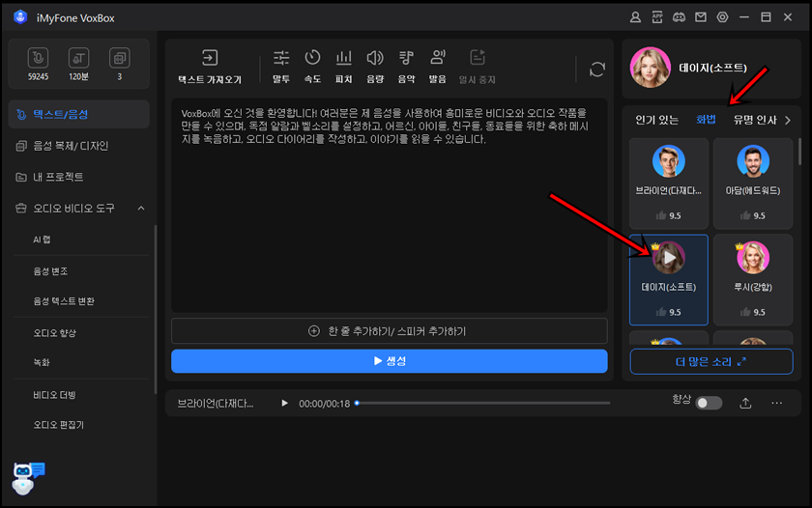Click the audio playback progress slider
This screenshot has height=508, width=812.
pos(482,403)
